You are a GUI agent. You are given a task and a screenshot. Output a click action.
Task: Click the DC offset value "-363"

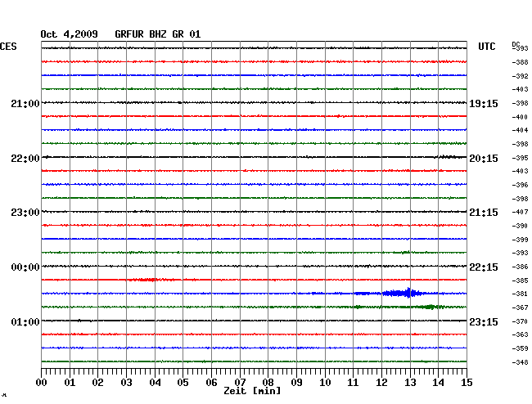point(520,334)
